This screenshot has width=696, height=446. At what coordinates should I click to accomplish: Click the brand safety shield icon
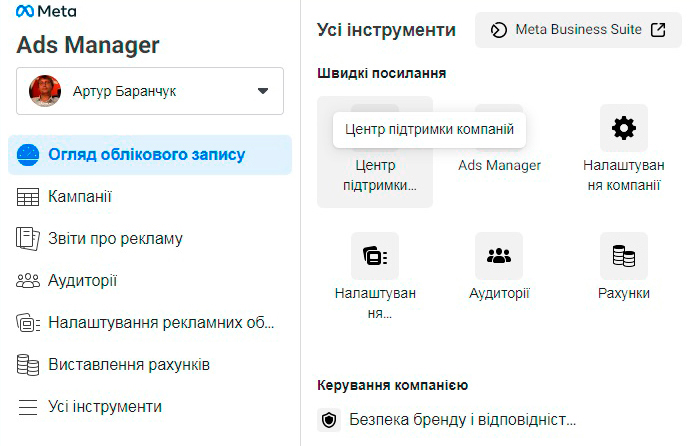[328, 420]
